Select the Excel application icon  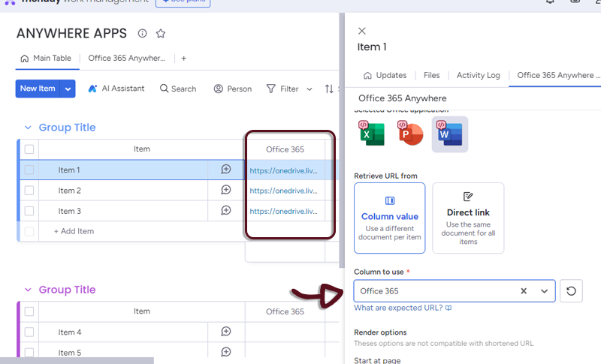click(x=372, y=134)
